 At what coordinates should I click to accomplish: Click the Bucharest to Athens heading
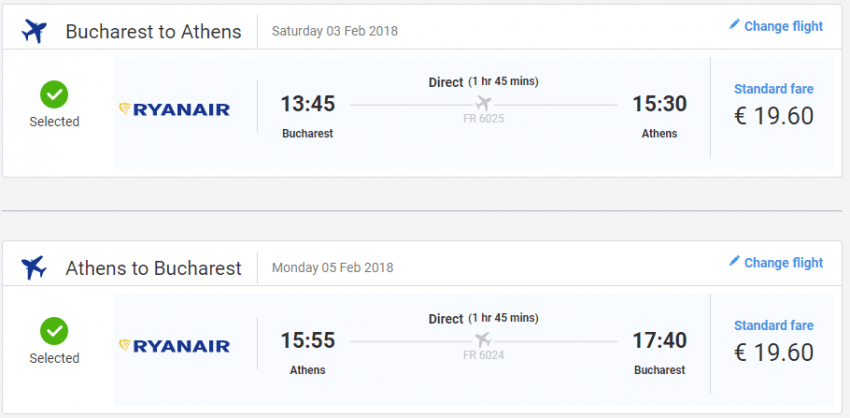pos(153,31)
